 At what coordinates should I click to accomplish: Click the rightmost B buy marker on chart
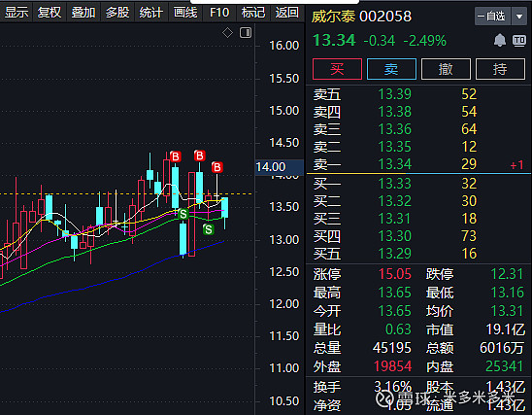tap(216, 167)
